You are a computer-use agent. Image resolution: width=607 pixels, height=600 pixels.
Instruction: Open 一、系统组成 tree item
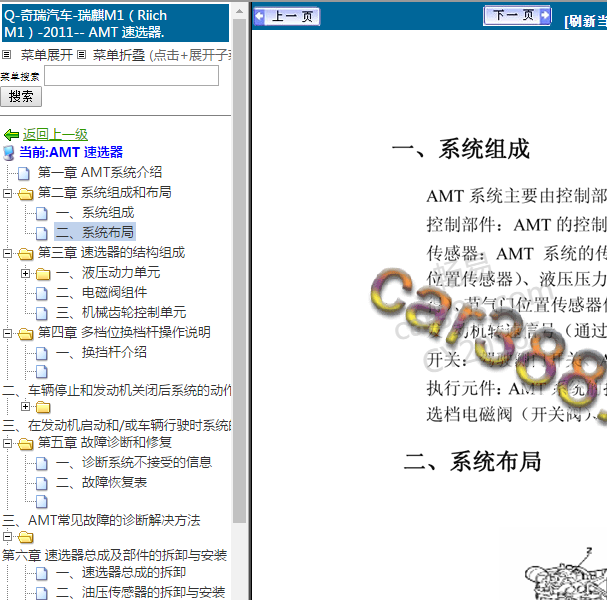tap(95, 213)
